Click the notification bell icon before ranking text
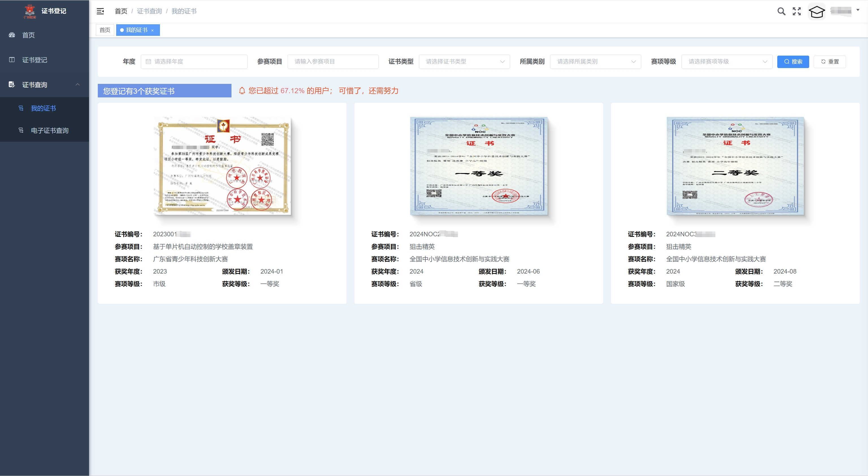Viewport: 868px width, 476px height. 242,91
